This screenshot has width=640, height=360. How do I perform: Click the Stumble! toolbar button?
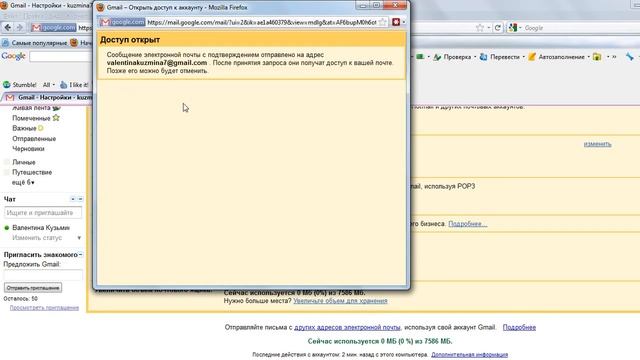tap(20, 85)
